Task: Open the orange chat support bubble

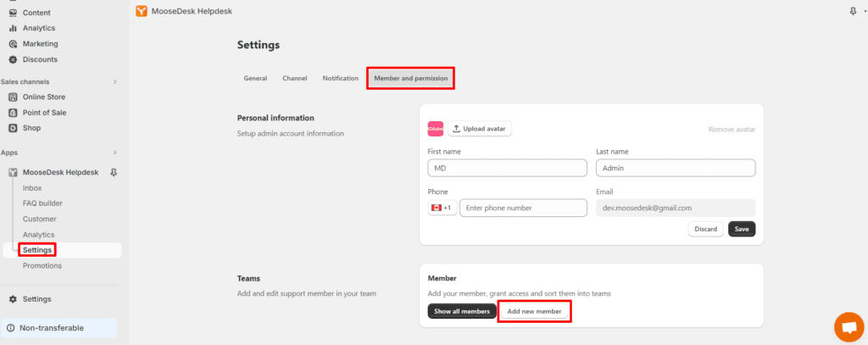Action: (849, 327)
